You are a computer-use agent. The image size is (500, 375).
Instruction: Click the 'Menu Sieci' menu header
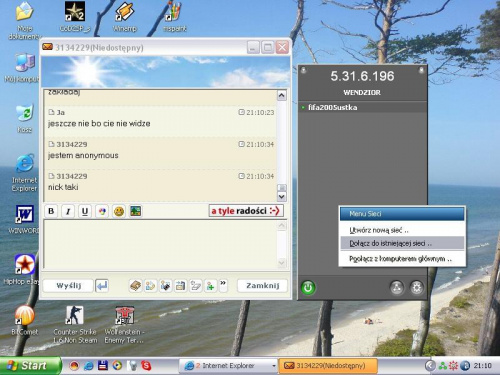click(402, 214)
